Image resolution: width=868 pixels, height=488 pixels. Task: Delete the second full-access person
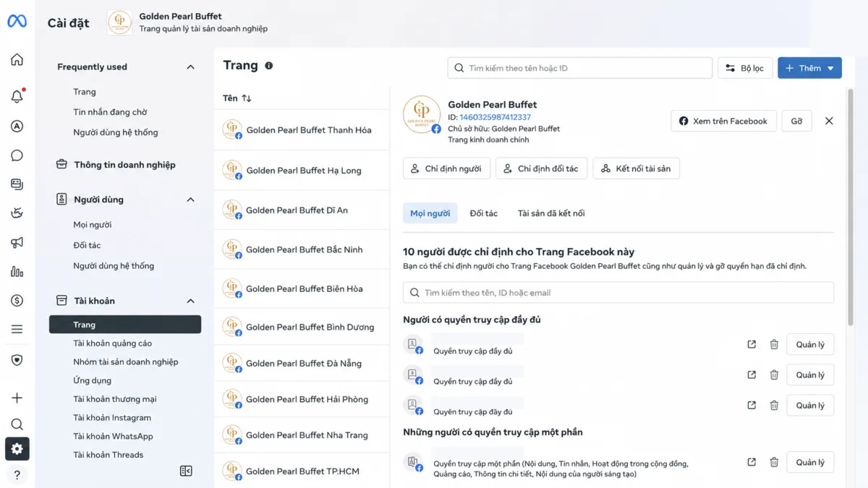(774, 374)
